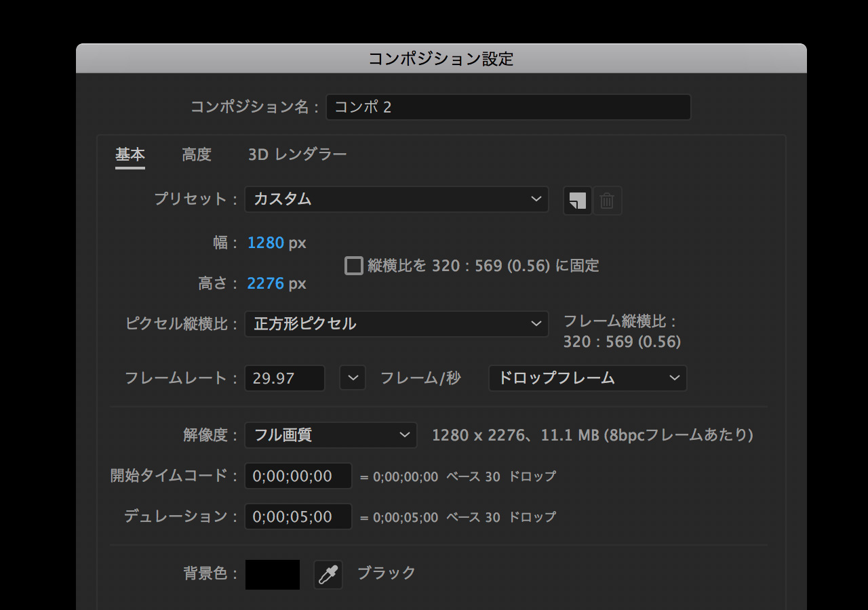Open the プリセット dropdown showing カスタム
Image resolution: width=868 pixels, height=610 pixels.
tap(396, 199)
